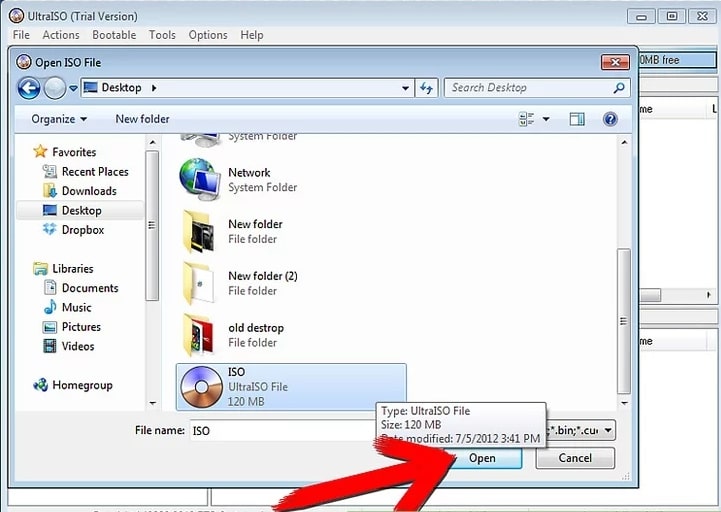
Task: Click file list scroll up arrow
Action: pyautogui.click(x=624, y=143)
